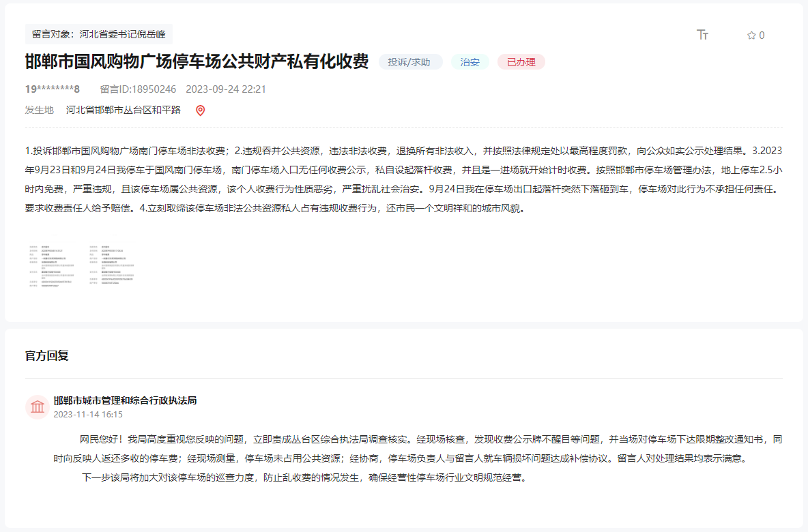Click the location 河北省邯郸市丛台区和平路
Screen dimensions: 808x532
(x=123, y=110)
